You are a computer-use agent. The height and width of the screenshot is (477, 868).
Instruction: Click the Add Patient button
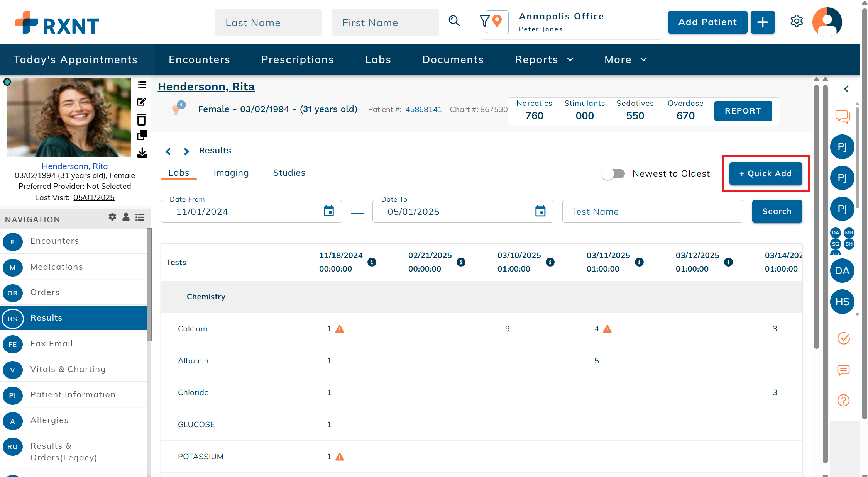[x=707, y=22]
